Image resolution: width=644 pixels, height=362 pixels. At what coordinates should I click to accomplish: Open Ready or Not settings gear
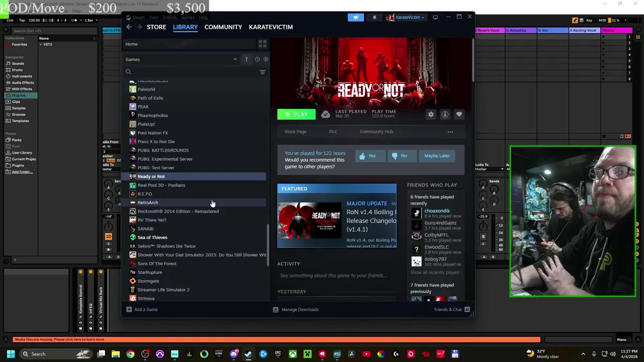click(x=431, y=115)
